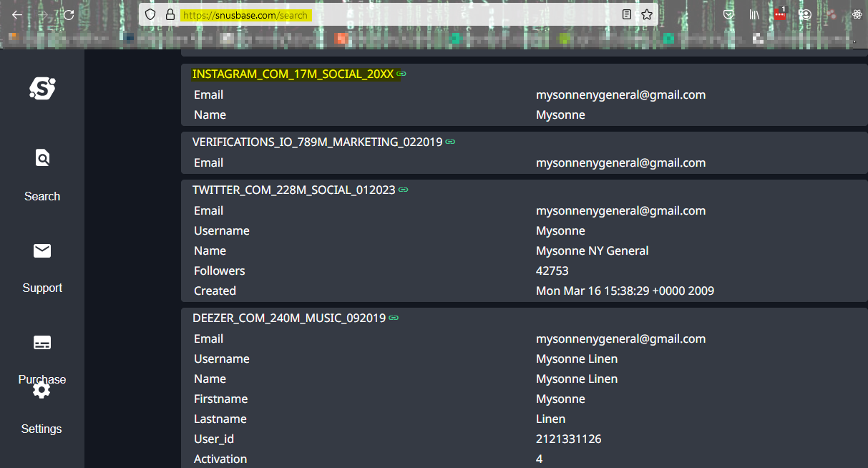Click the Purchase card icon
The height and width of the screenshot is (468, 868).
pyautogui.click(x=42, y=343)
